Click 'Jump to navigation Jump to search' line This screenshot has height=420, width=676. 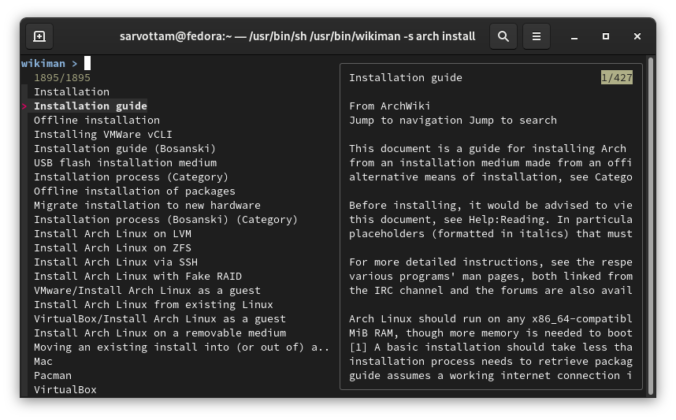pos(453,120)
